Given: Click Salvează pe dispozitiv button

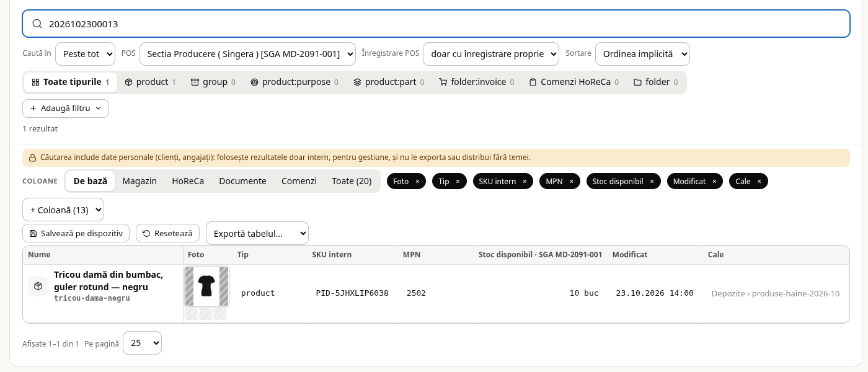Looking at the screenshot, I should [76, 233].
